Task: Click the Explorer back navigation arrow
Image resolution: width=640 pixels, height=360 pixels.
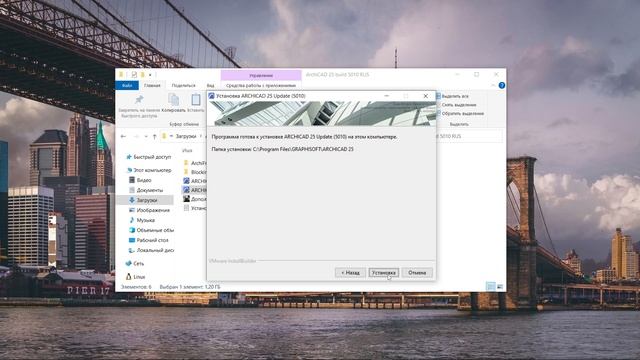Action: coord(123,136)
